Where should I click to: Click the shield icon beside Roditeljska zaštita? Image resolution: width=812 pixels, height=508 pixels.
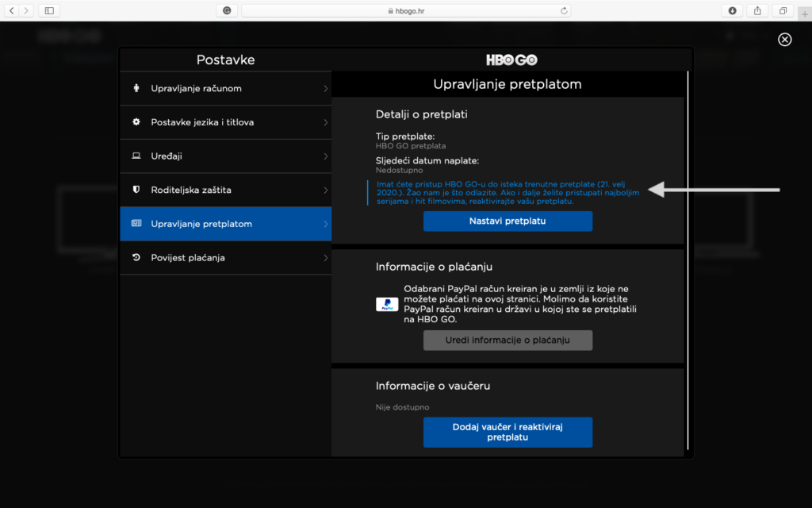click(136, 190)
